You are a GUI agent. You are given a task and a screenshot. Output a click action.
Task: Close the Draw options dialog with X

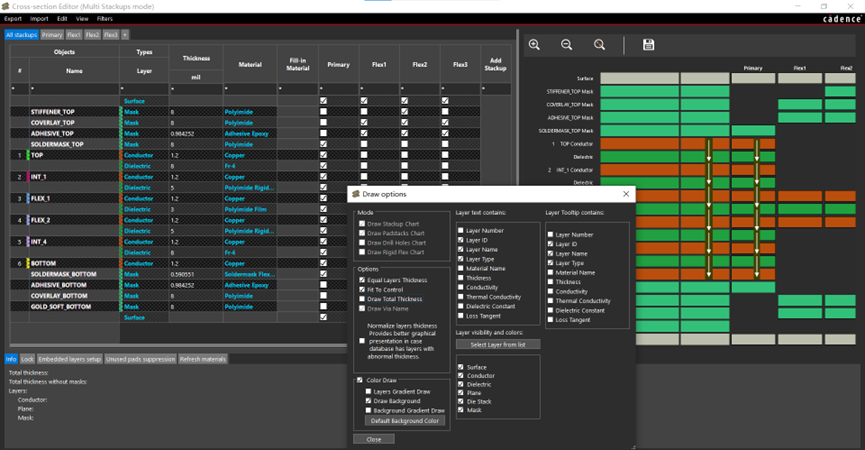tap(626, 194)
